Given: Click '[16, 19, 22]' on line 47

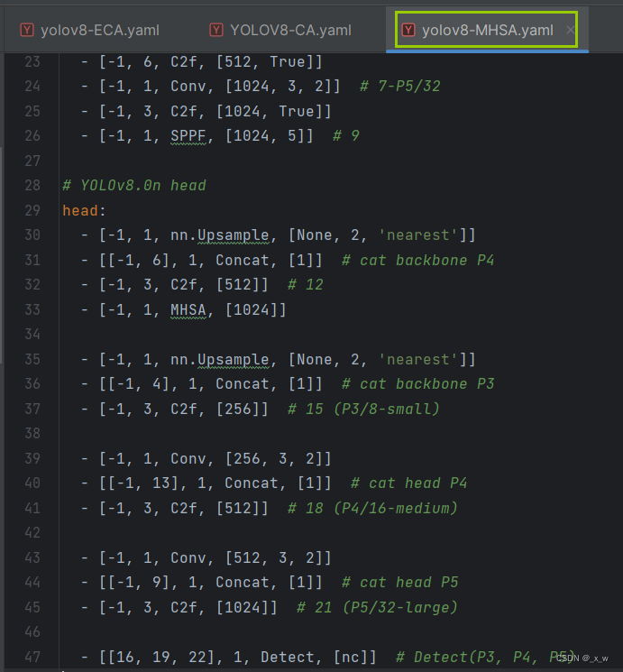Looking at the screenshot, I should (x=161, y=657).
